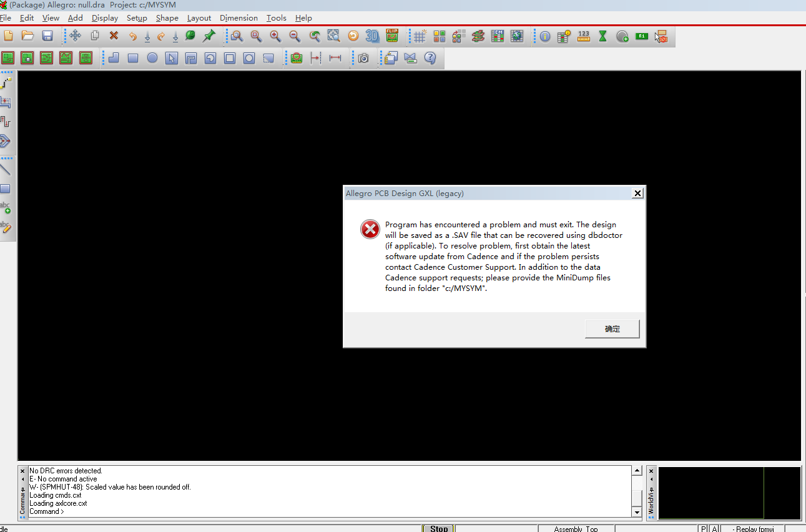Image resolution: width=806 pixels, height=532 pixels.
Task: Click the command window scroll up arrow
Action: [x=637, y=471]
